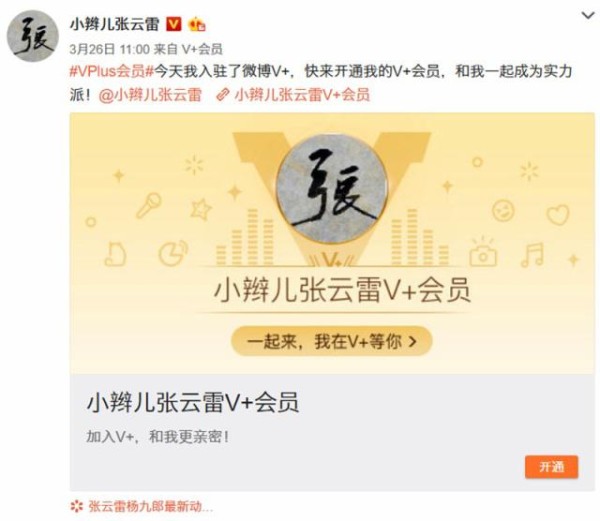Click the heart icon in banner
600x521 pixels.
pyautogui.click(x=558, y=215)
